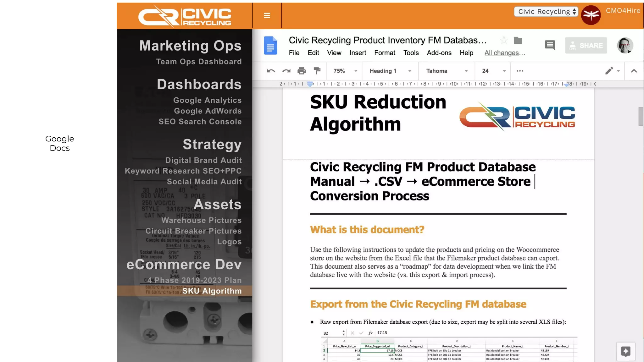The height and width of the screenshot is (362, 644).
Task: Click the 'What is this document?' heading
Action: (367, 230)
